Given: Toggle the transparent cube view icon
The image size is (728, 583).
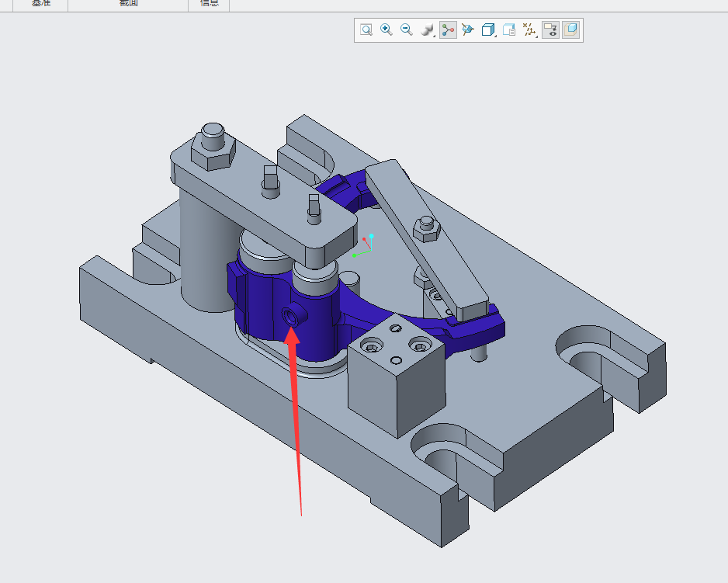Looking at the screenshot, I should point(571,30).
